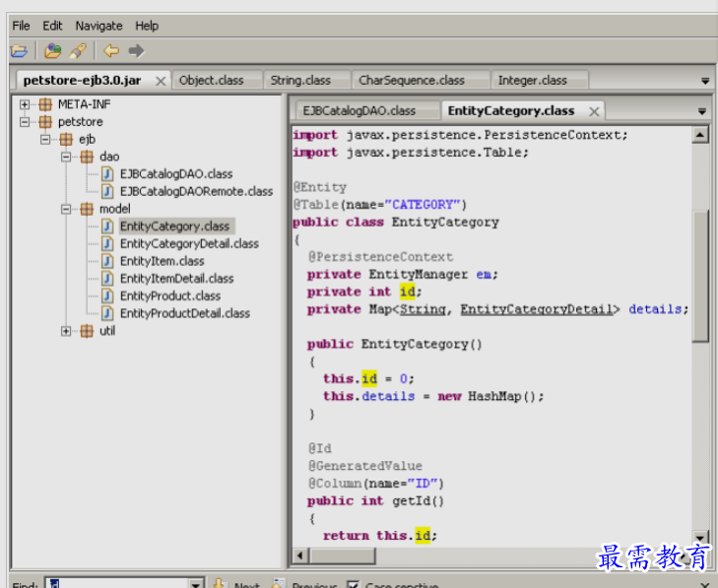Click the horizontal scrollbar left arrow
Image resolution: width=718 pixels, height=588 pixels.
pos(300,555)
